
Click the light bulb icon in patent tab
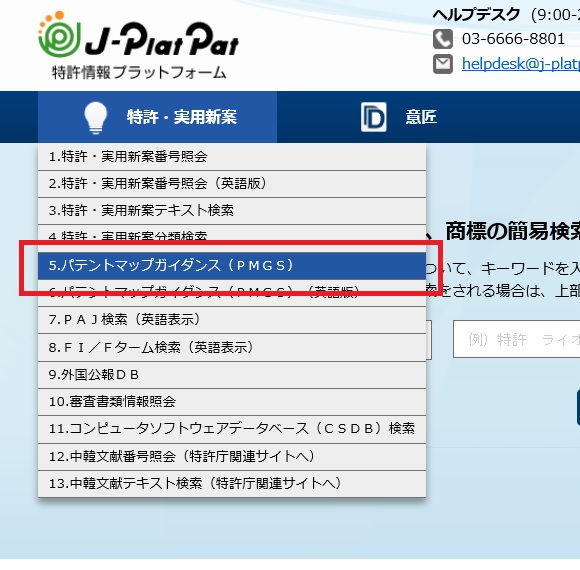(x=96, y=117)
